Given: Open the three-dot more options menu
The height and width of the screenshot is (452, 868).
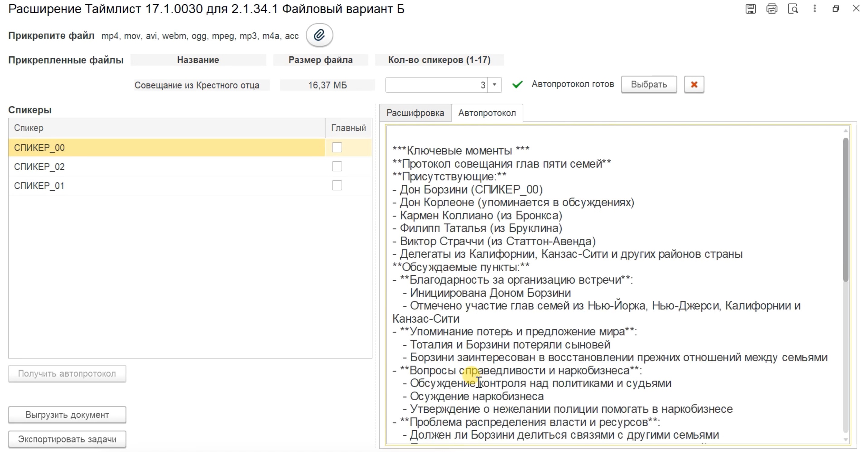Looking at the screenshot, I should (815, 8).
